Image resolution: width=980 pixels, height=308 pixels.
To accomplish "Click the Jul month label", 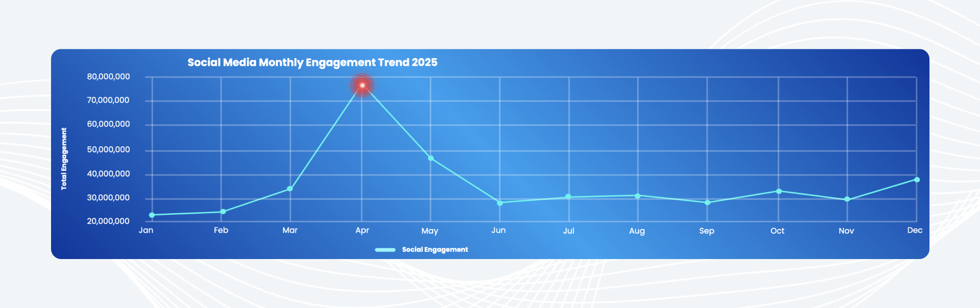I will (x=569, y=230).
